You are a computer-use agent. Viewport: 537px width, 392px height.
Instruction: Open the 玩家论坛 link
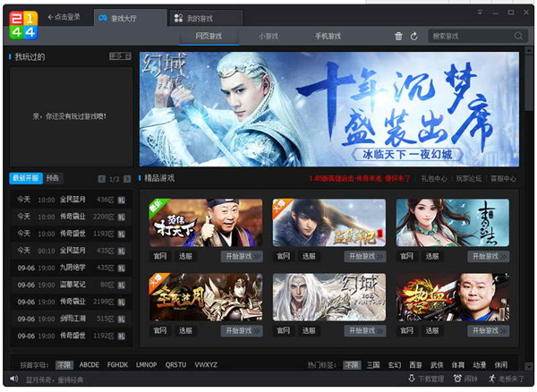(468, 178)
